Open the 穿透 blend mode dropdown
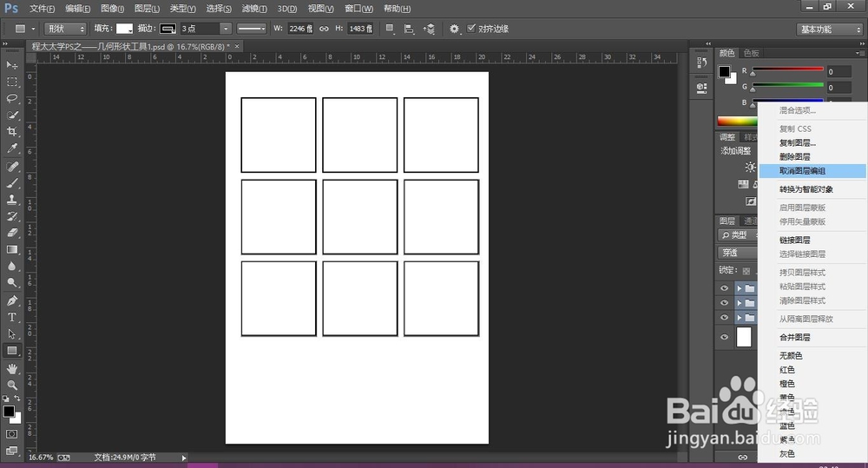 click(738, 253)
